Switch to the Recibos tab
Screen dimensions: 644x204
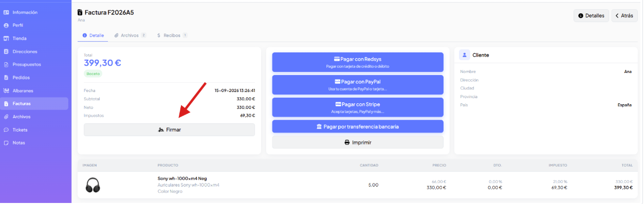coord(172,35)
